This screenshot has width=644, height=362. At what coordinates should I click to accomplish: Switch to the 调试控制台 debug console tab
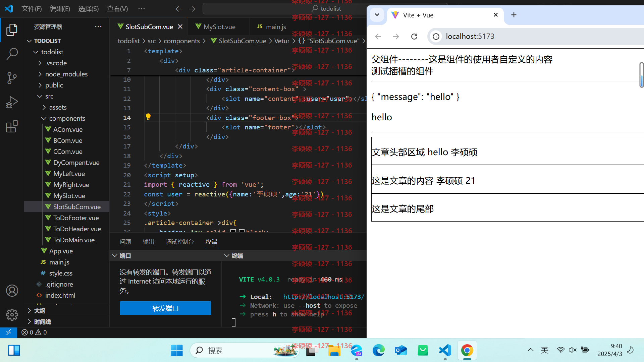180,242
